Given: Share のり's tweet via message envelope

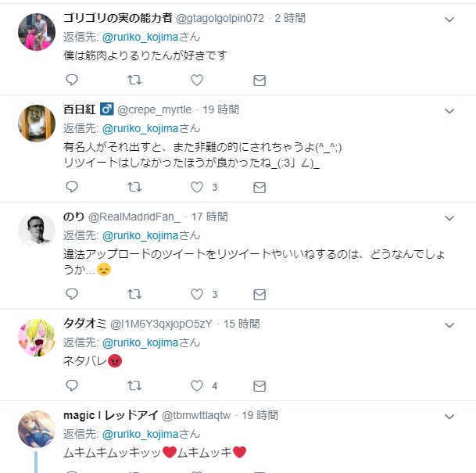Looking at the screenshot, I should (x=259, y=295).
